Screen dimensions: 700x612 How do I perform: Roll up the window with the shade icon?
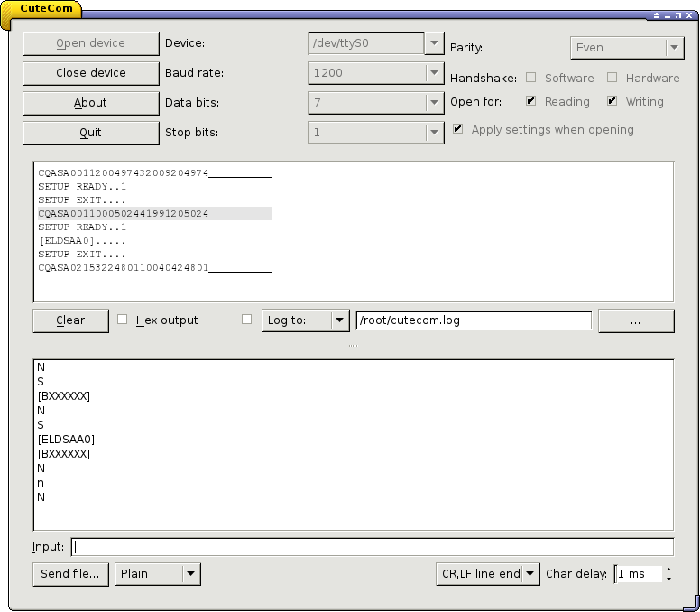pos(659,15)
